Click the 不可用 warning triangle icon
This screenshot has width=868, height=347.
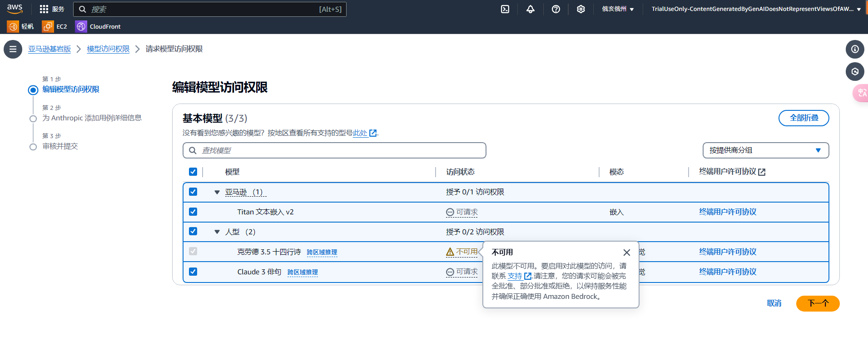tap(450, 252)
